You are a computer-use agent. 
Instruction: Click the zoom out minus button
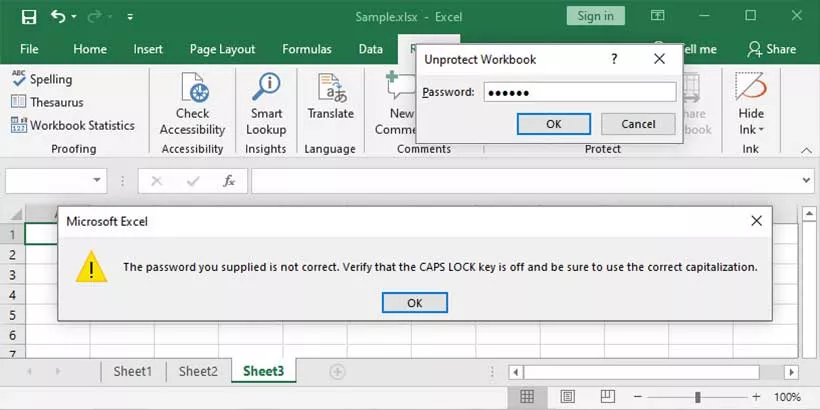point(637,397)
